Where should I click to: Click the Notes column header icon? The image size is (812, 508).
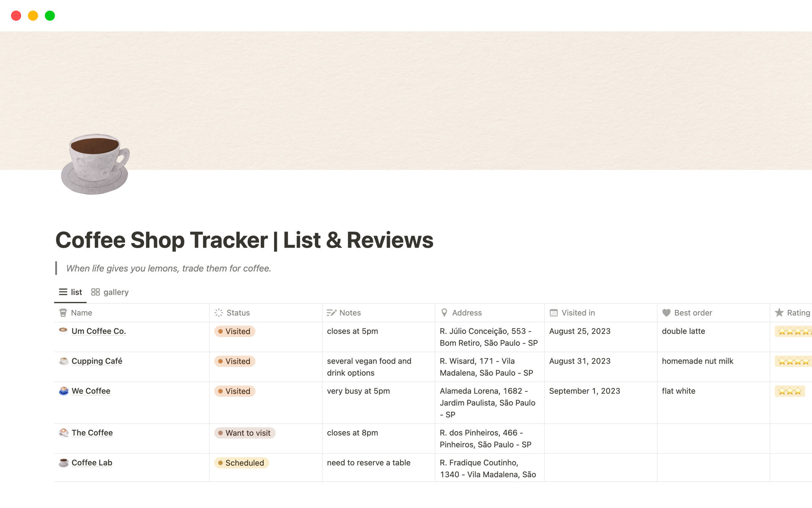(x=332, y=312)
